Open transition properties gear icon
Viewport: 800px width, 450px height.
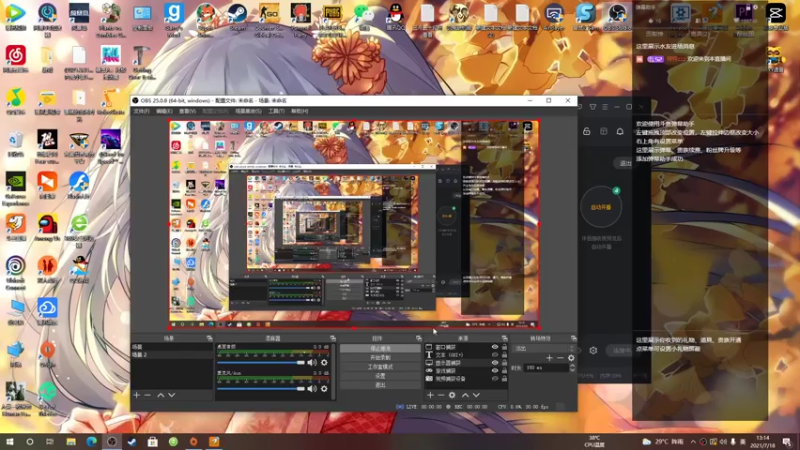[x=571, y=358]
